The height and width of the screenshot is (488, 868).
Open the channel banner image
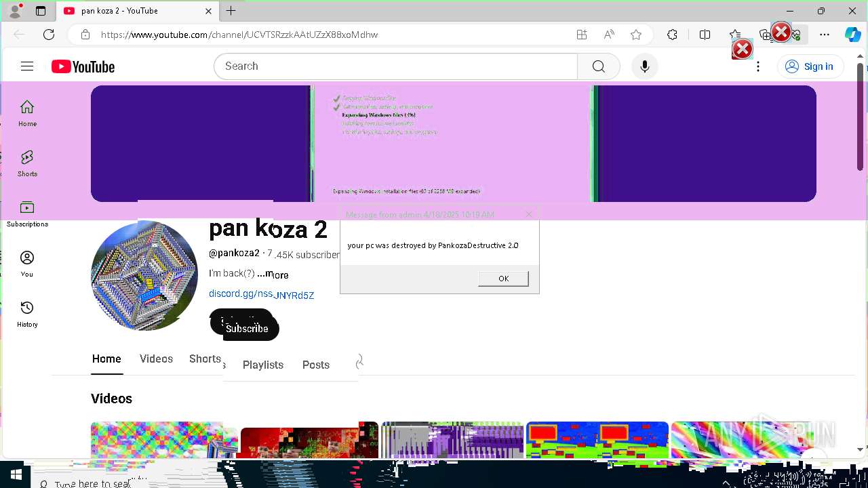click(454, 144)
